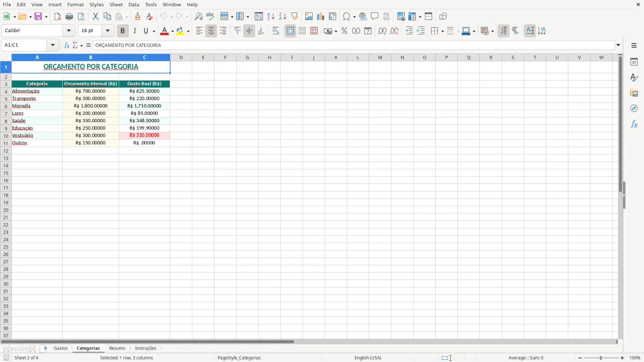Viewport: 644px width, 362px height.
Task: Click the zoom out minus button
Action: [580, 358]
